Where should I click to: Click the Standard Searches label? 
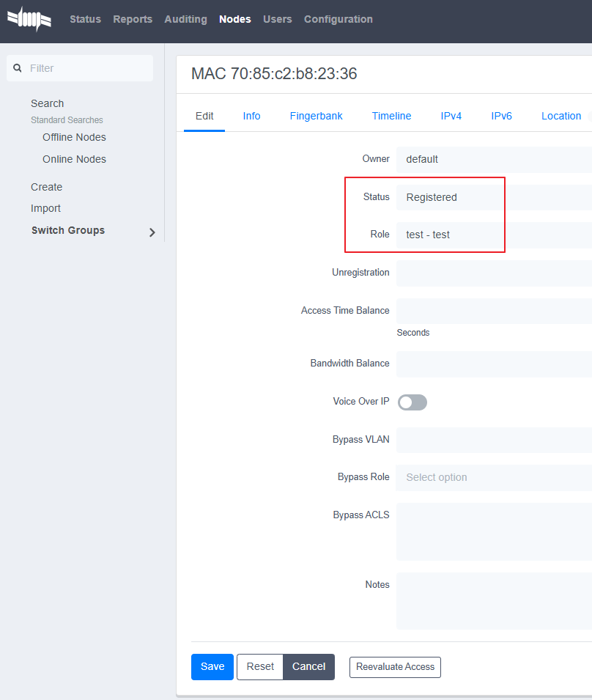click(x=67, y=120)
